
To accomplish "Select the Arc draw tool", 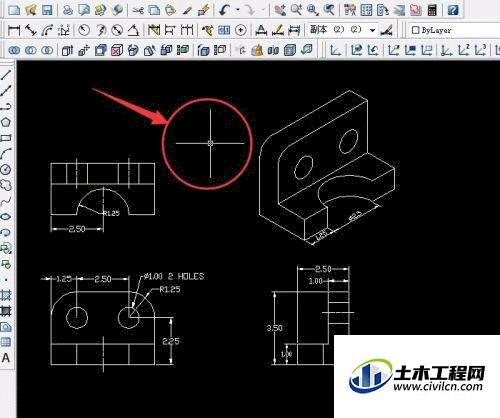I will coord(6,154).
